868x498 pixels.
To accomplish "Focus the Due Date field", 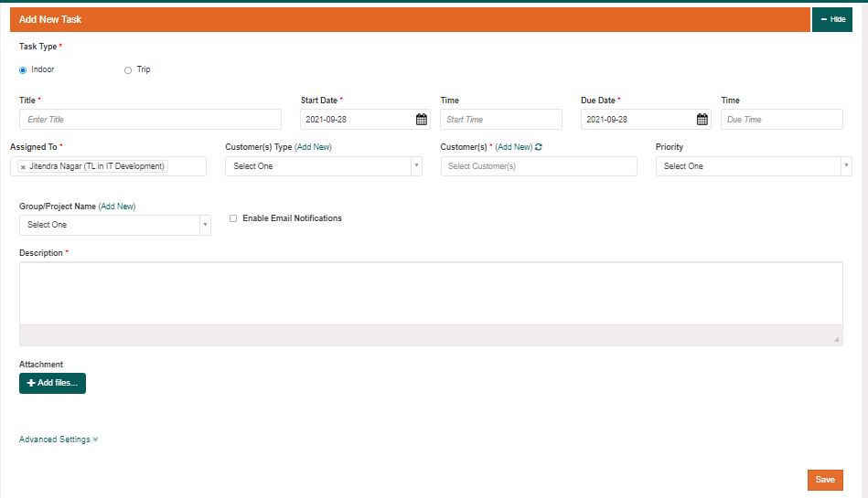I will point(638,120).
